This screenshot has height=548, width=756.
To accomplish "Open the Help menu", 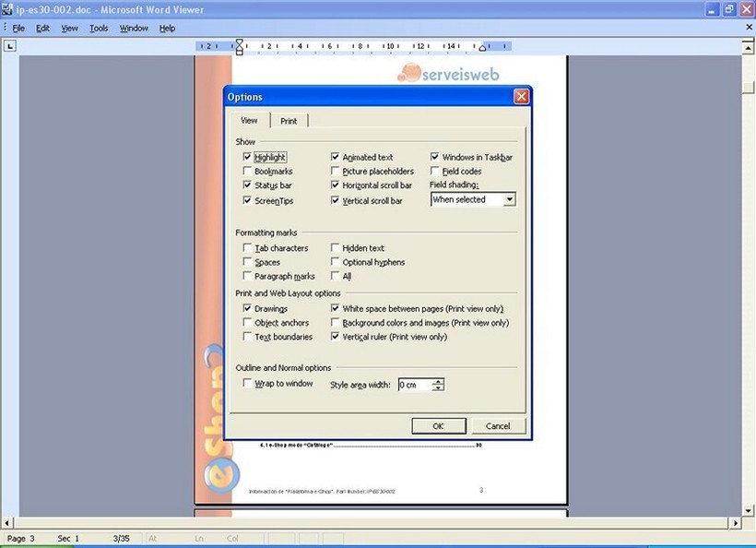I will (x=167, y=28).
